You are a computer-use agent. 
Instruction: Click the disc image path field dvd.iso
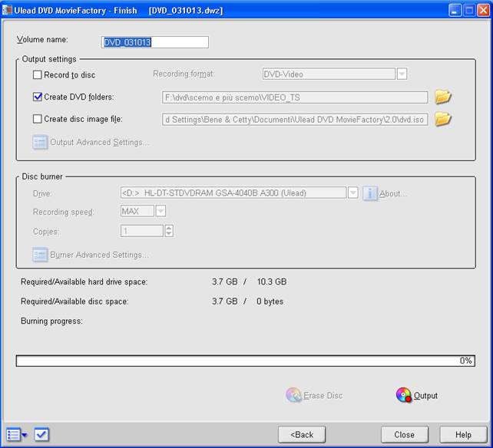(x=295, y=120)
